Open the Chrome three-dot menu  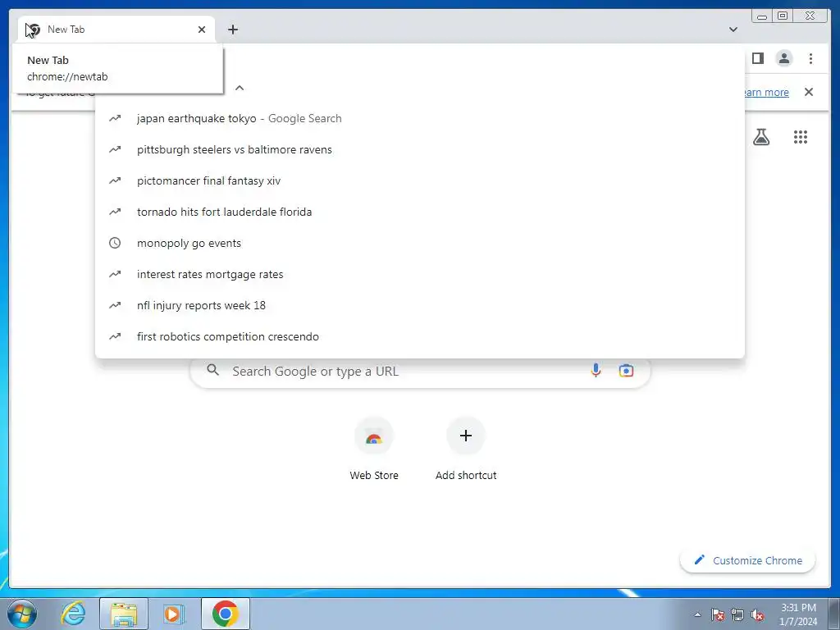tap(810, 58)
